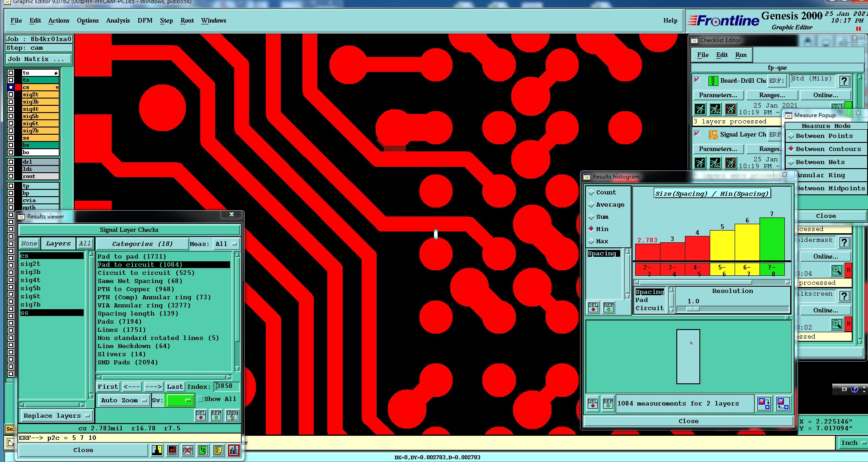This screenshot has width=868, height=462.
Task: Open the Rout menu
Action: [x=187, y=21]
